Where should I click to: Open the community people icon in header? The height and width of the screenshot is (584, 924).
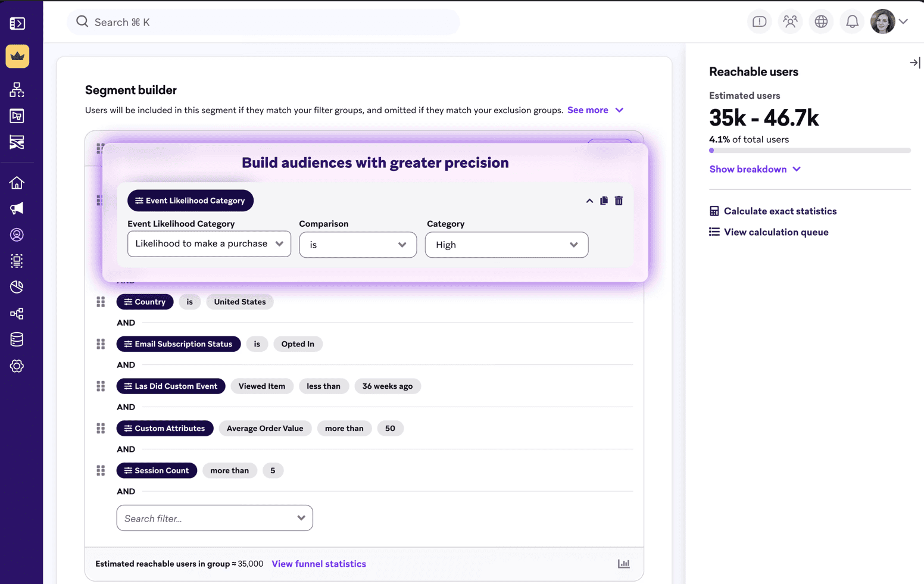coord(790,22)
